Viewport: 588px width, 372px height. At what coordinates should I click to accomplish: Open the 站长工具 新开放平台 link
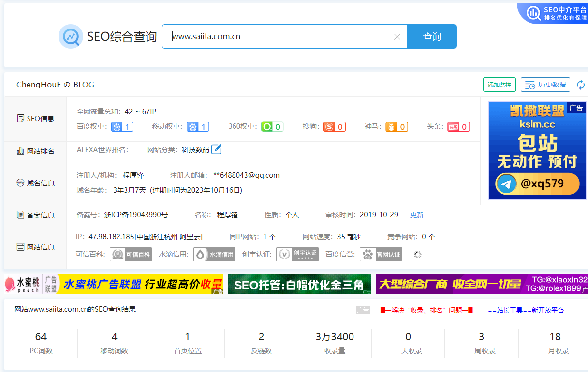click(526, 310)
